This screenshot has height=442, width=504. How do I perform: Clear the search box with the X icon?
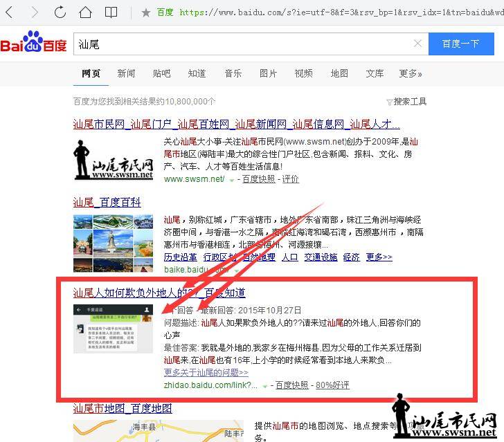tap(417, 43)
